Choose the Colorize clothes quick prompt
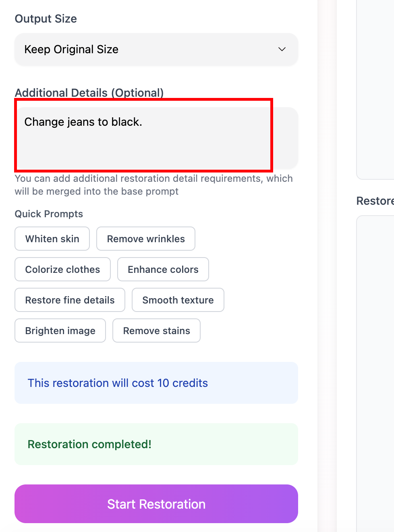 pos(62,269)
